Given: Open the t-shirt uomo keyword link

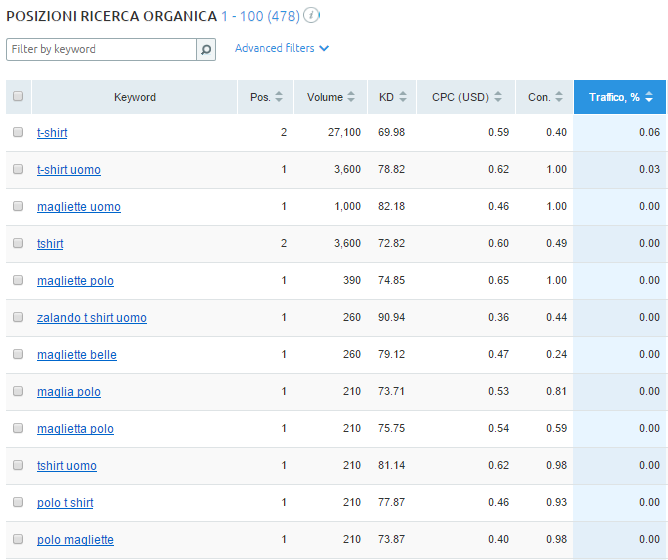Looking at the screenshot, I should (69, 170).
